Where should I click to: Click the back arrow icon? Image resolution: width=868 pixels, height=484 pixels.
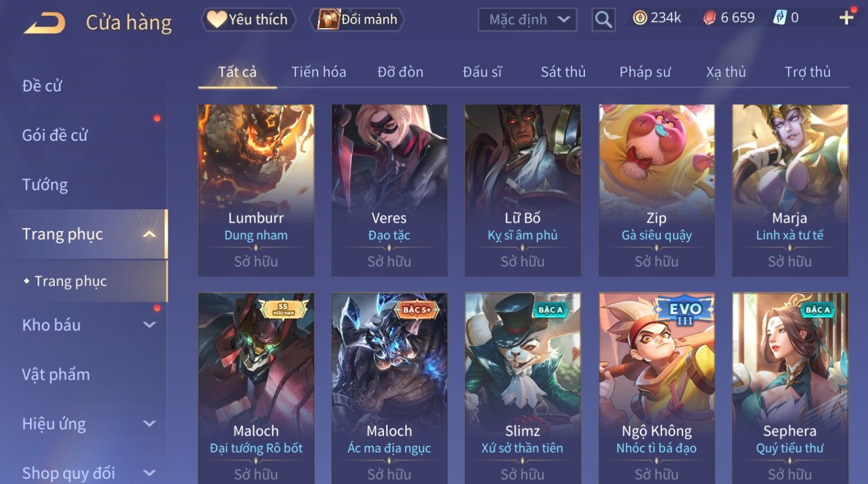pyautogui.click(x=44, y=23)
